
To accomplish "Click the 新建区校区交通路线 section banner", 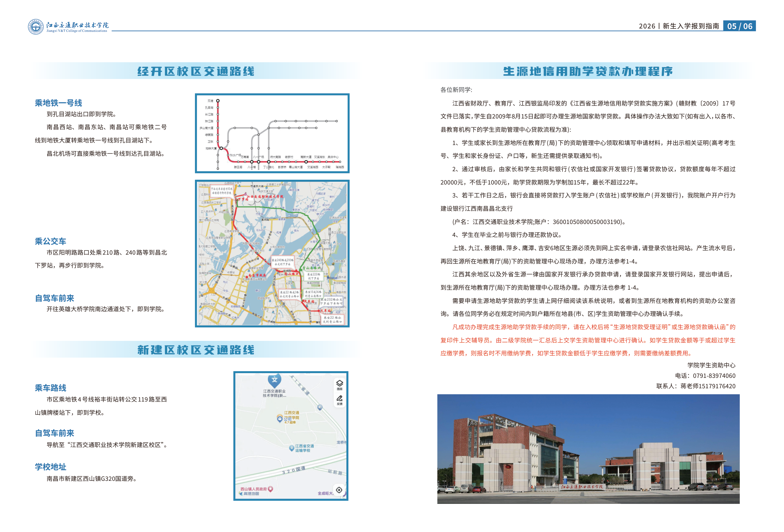I will tap(196, 349).
